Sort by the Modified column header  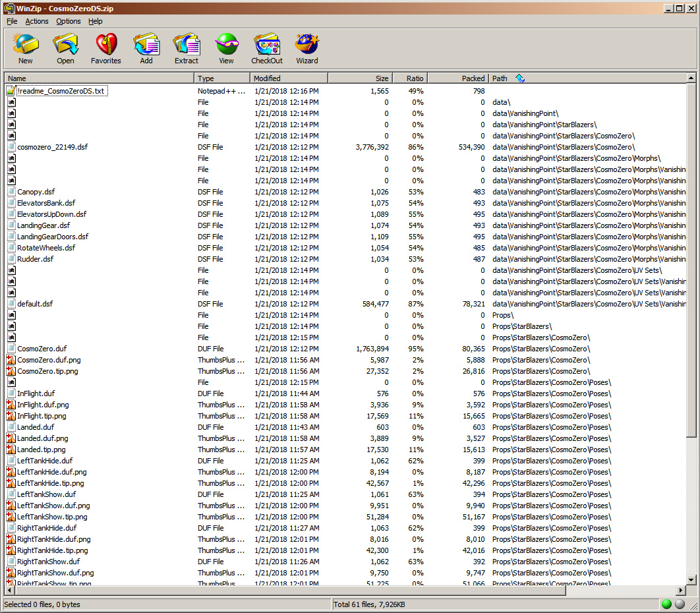tap(289, 78)
